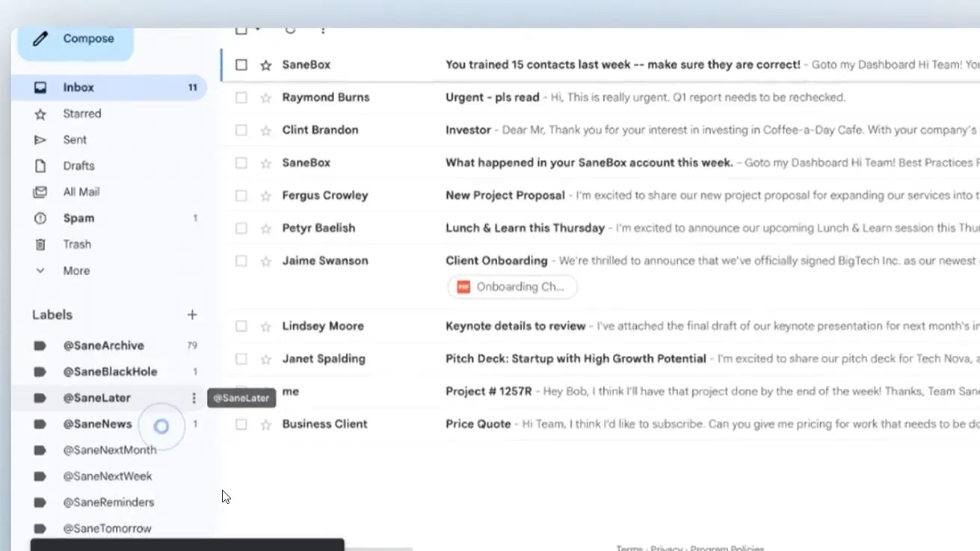Open the @SaneTomorrow label
This screenshot has height=551, width=980.
tap(108, 529)
